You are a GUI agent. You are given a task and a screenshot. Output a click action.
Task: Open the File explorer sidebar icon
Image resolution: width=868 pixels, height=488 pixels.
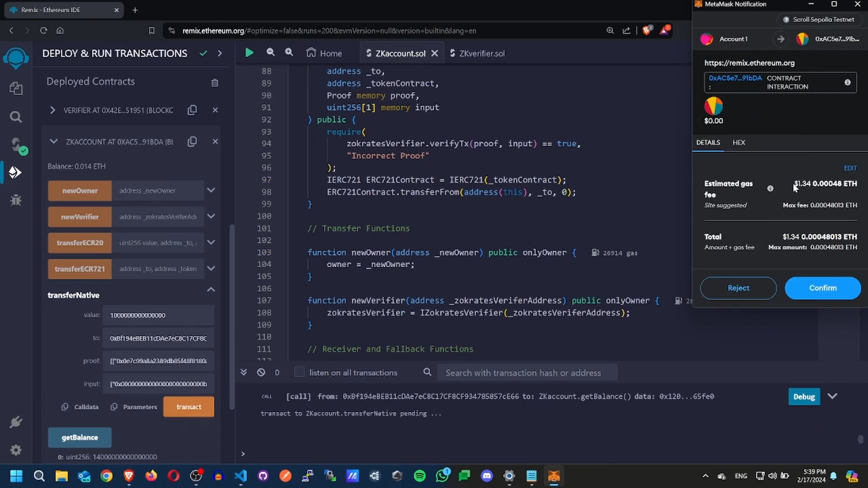pos(16,88)
